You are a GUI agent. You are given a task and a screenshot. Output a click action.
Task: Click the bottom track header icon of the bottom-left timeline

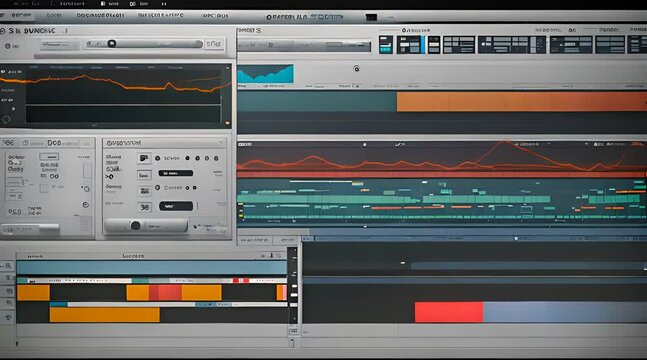click(8, 317)
